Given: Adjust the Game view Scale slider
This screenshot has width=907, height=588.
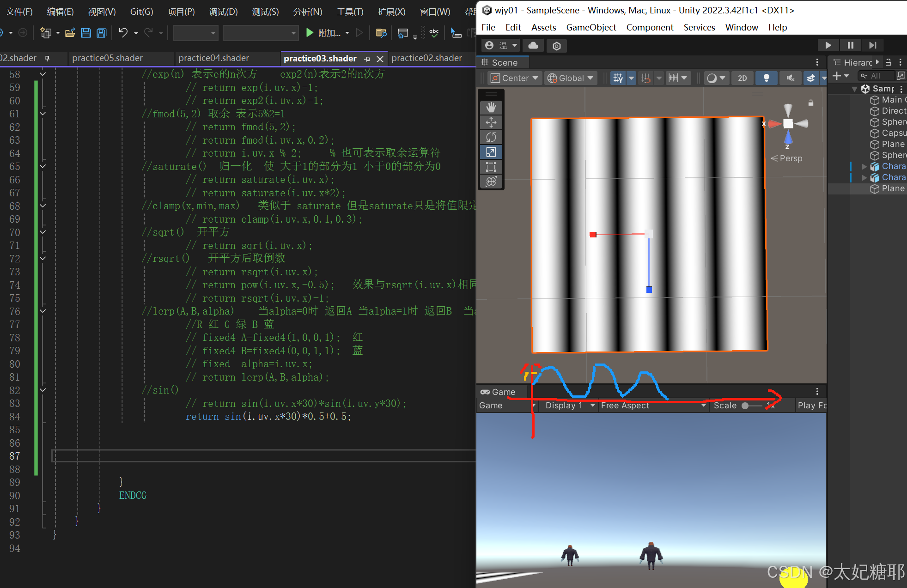Looking at the screenshot, I should 745,406.
